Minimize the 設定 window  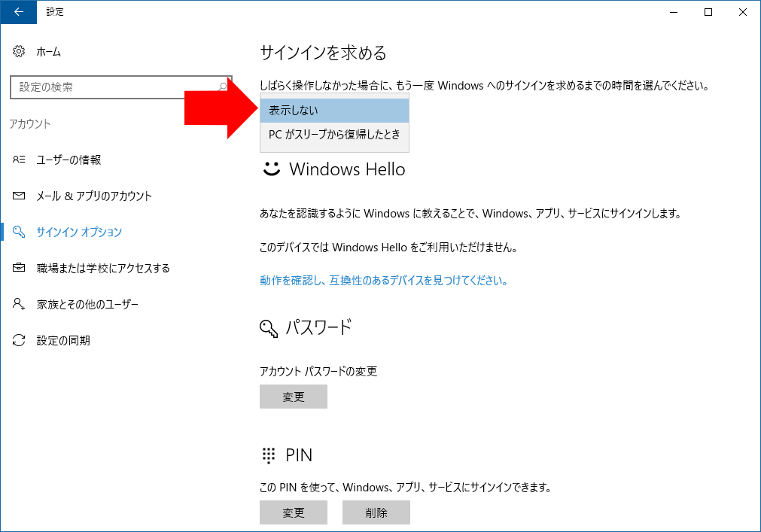[x=674, y=12]
